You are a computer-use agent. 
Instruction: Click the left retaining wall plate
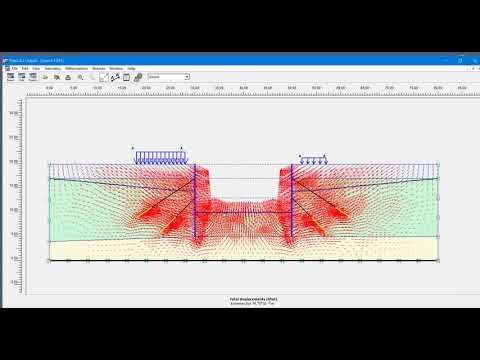195,201
